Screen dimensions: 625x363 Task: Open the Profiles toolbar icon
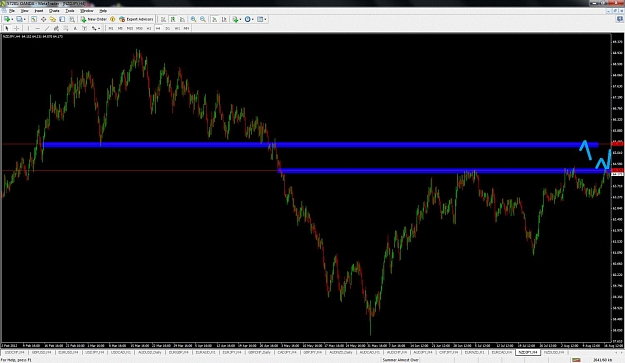(x=19, y=19)
